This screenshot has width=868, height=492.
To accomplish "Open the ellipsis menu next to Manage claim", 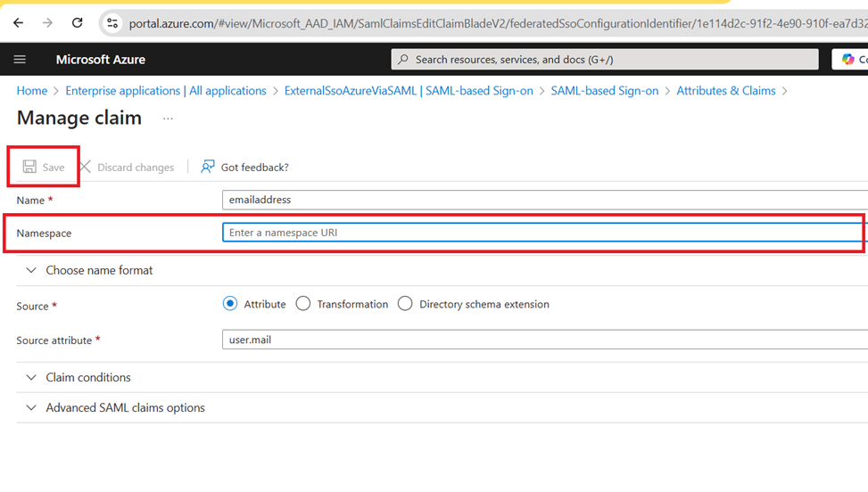I will click(168, 119).
